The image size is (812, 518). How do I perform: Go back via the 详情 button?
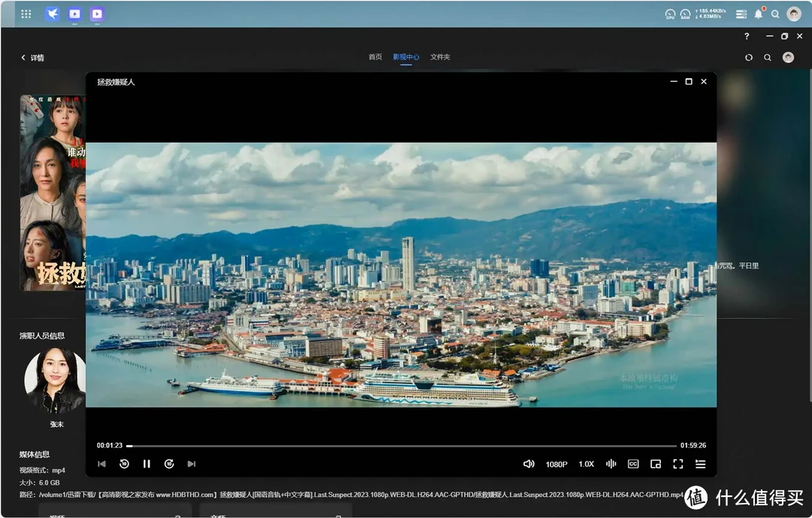(x=32, y=58)
